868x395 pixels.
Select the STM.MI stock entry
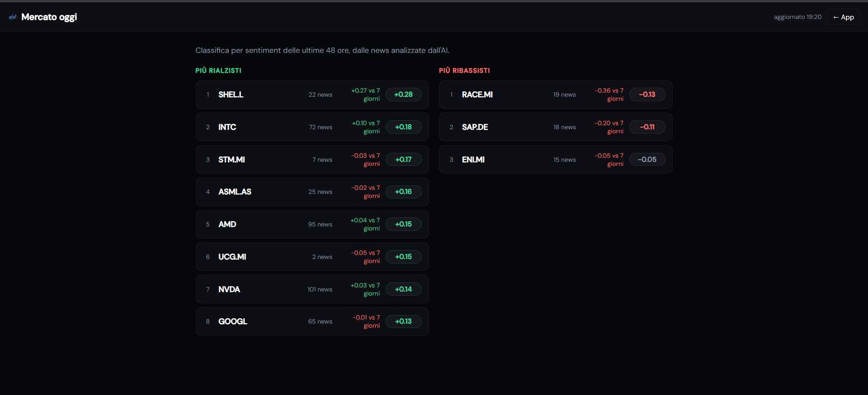[312, 160]
